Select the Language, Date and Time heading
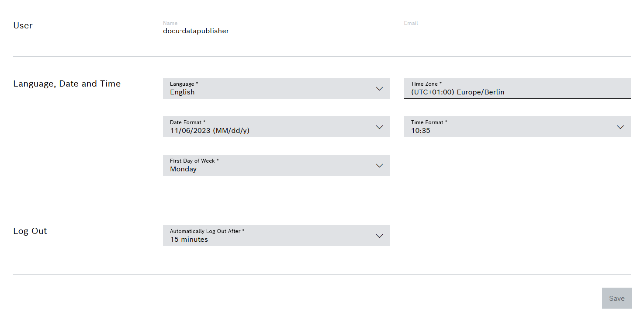 pyautogui.click(x=67, y=83)
